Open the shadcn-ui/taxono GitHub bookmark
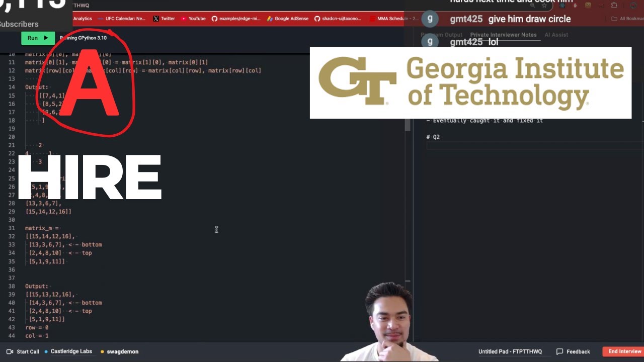The height and width of the screenshot is (362, 644). pos(338,19)
